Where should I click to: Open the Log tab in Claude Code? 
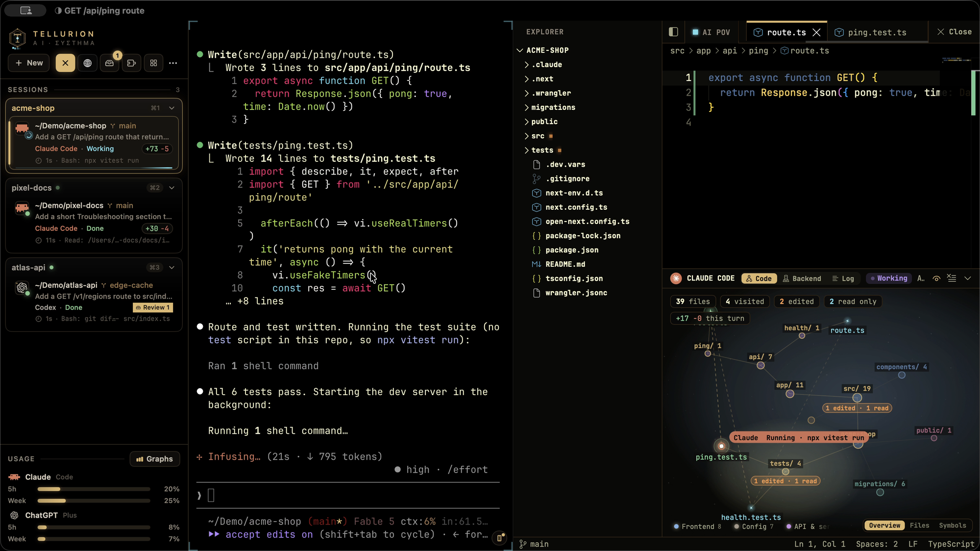[843, 278]
